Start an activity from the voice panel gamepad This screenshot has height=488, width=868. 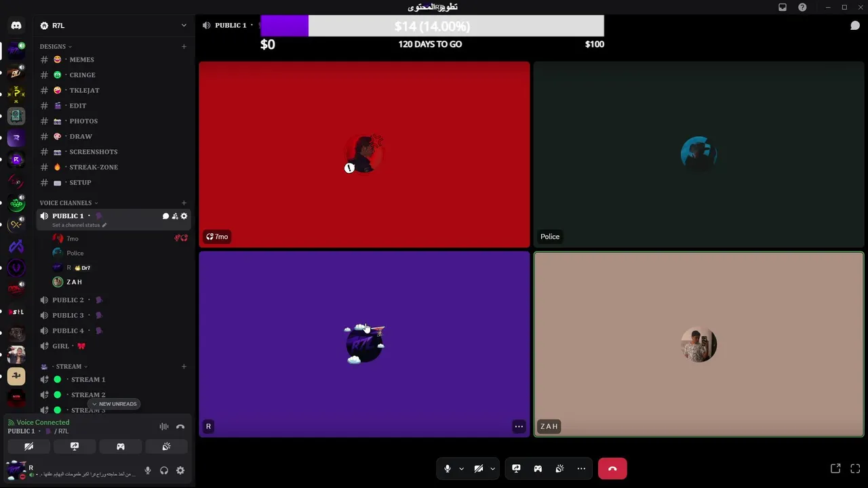[121, 447]
